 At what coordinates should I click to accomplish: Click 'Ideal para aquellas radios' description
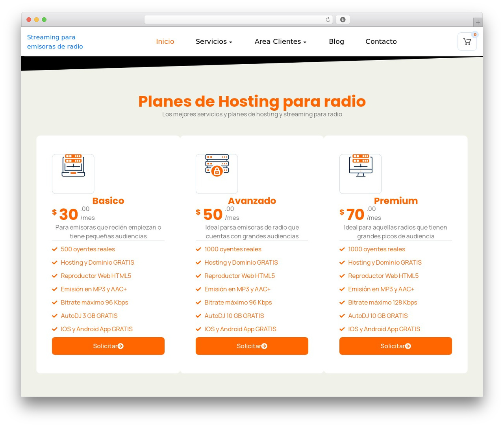coord(396,232)
